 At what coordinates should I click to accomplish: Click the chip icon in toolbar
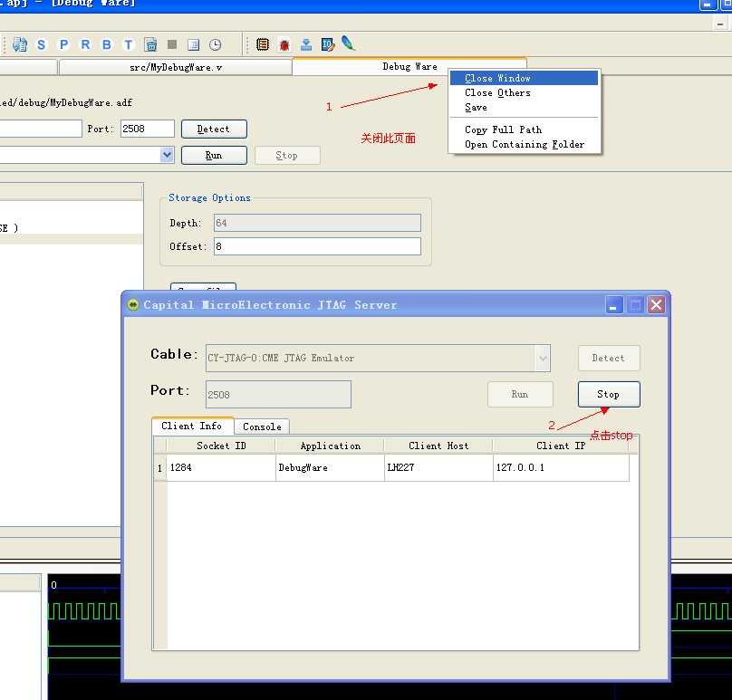(x=263, y=44)
